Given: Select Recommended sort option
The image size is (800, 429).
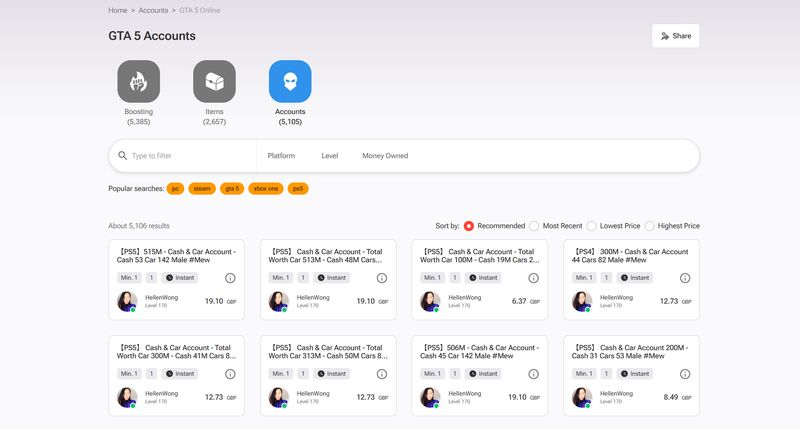Looking at the screenshot, I should 468,226.
